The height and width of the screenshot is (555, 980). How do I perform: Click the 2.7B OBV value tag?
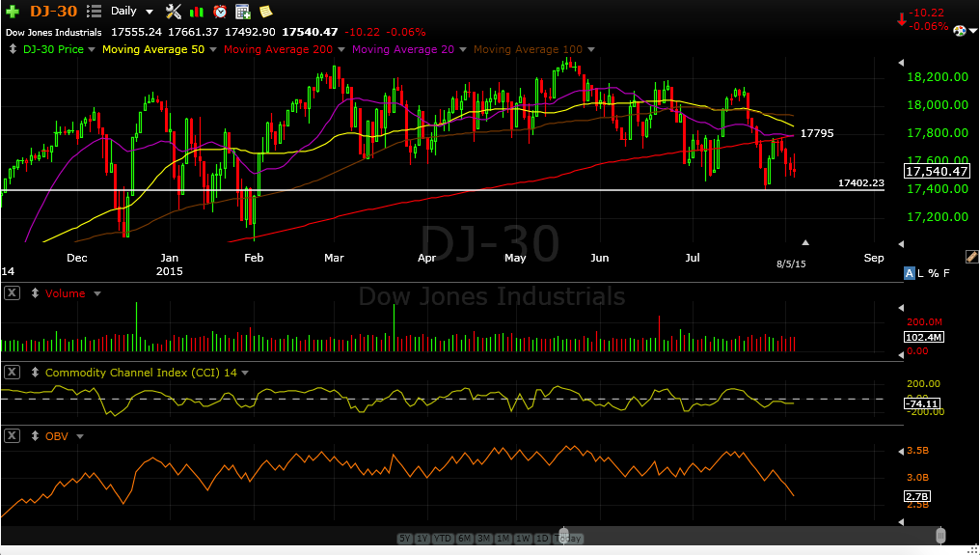click(x=917, y=496)
